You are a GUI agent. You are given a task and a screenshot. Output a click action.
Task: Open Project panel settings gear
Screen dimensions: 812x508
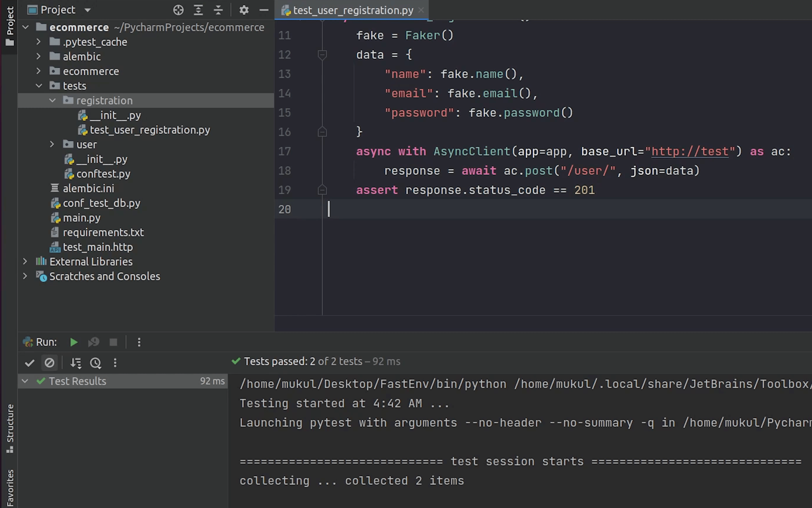[244, 10]
